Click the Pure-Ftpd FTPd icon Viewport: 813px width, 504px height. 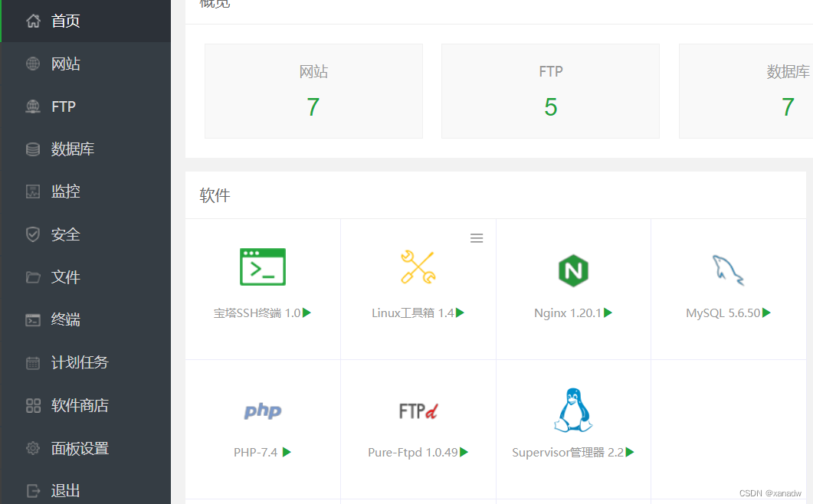(x=418, y=411)
